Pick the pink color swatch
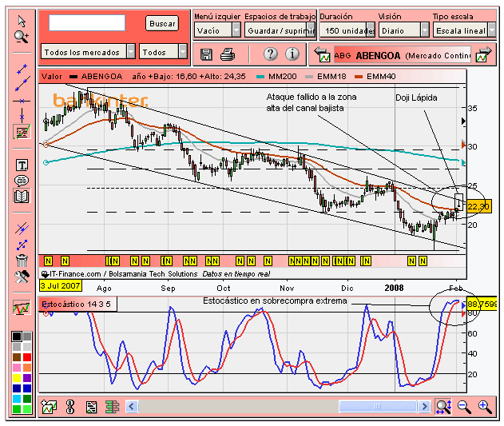504x426 pixels. point(17,368)
